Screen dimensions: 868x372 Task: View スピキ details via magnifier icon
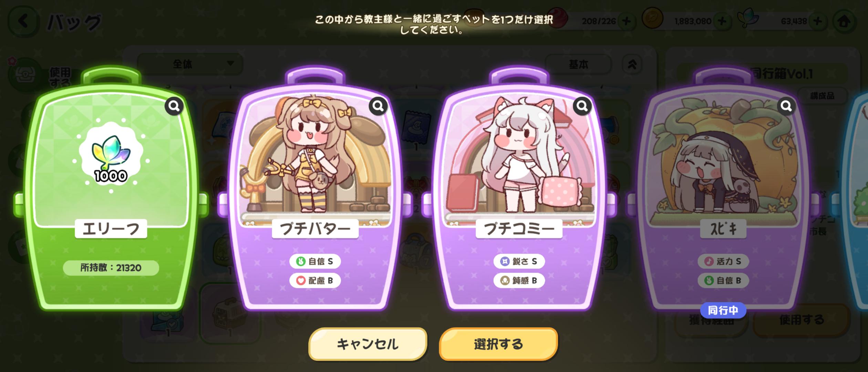(786, 106)
